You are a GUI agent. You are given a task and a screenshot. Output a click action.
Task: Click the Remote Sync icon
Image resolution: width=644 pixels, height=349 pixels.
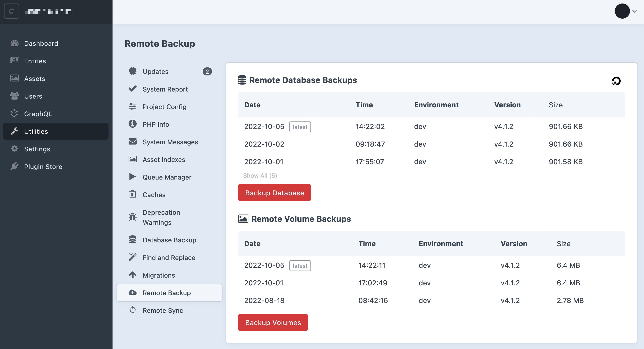coord(132,310)
